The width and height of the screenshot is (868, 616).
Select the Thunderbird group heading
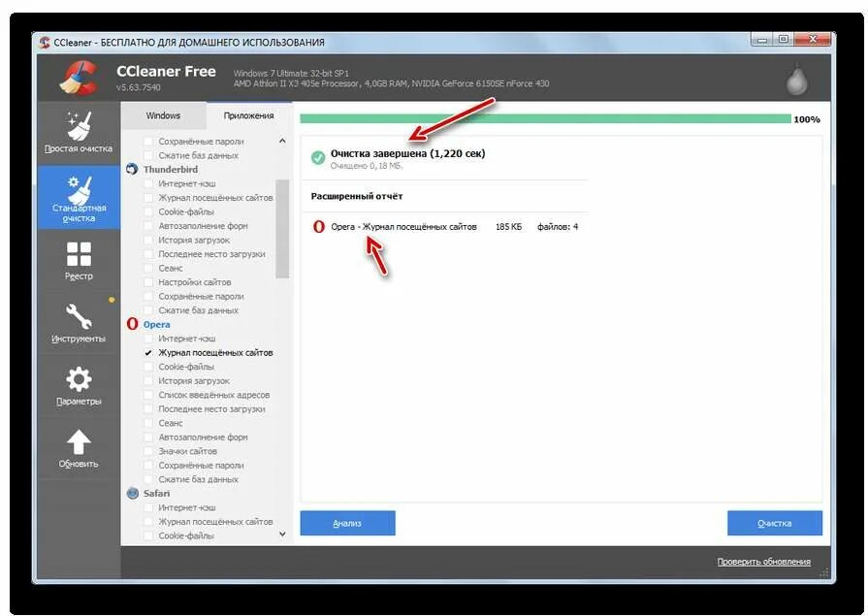coord(171,169)
